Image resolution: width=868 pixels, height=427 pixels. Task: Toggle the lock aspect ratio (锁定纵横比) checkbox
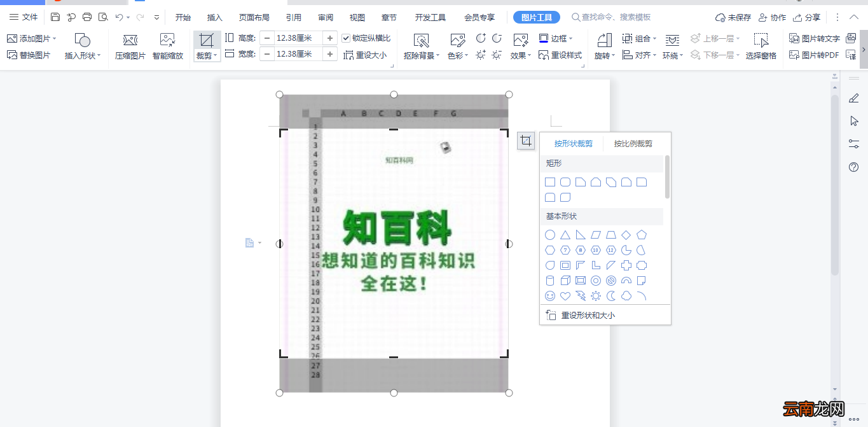click(346, 38)
